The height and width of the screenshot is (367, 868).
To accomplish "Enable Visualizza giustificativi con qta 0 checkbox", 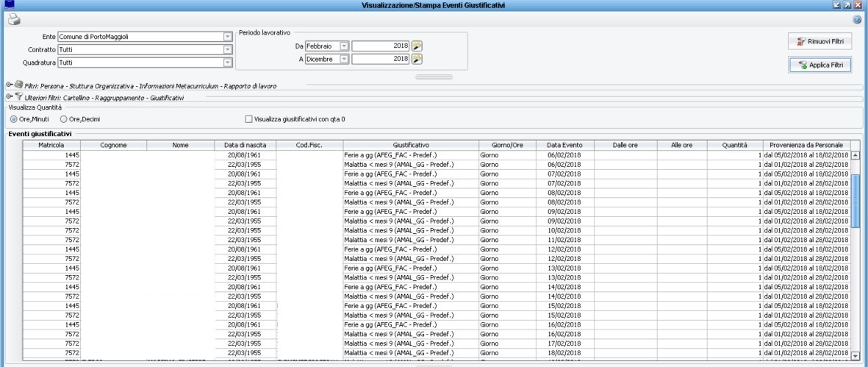I will (248, 118).
